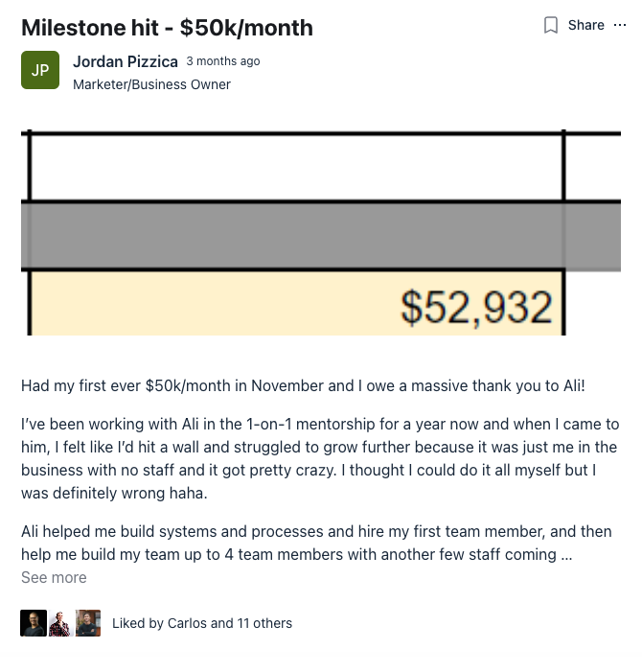Screen dimensions: 642x672
Task: Click the paragraph starting 'I've been working with Ali'
Action: [320, 458]
